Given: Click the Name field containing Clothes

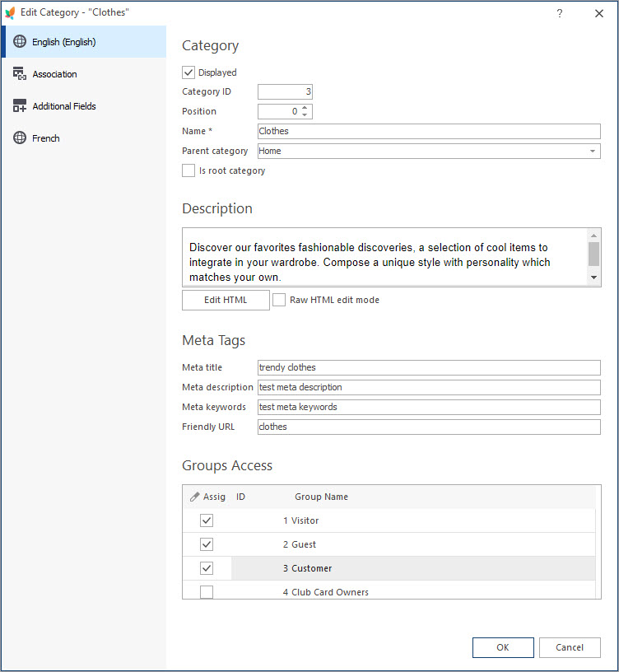Looking at the screenshot, I should [429, 131].
